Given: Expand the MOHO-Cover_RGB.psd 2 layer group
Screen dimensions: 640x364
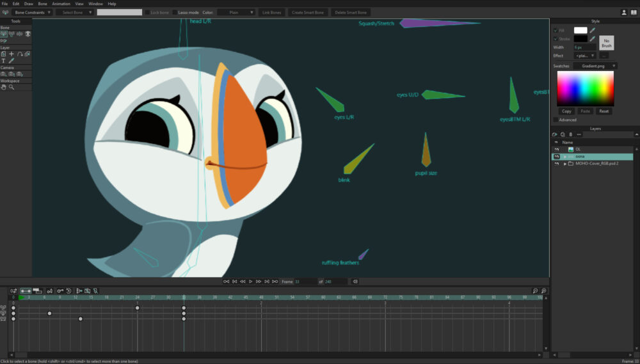Looking at the screenshot, I should tap(564, 164).
